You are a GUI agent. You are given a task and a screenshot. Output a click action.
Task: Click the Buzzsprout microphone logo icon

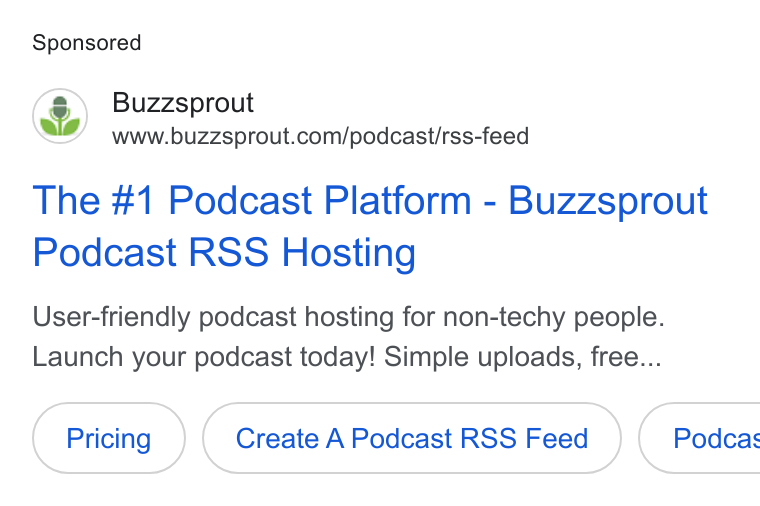(x=60, y=116)
